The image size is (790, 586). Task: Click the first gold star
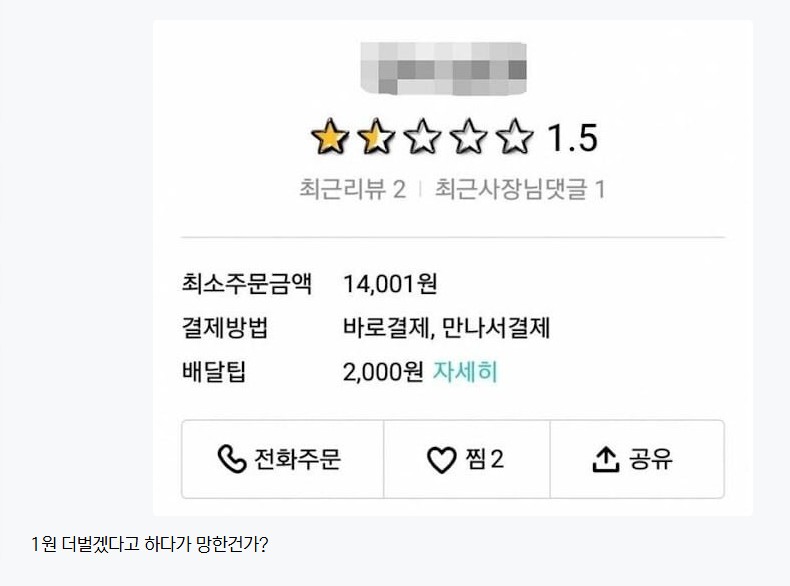click(327, 138)
